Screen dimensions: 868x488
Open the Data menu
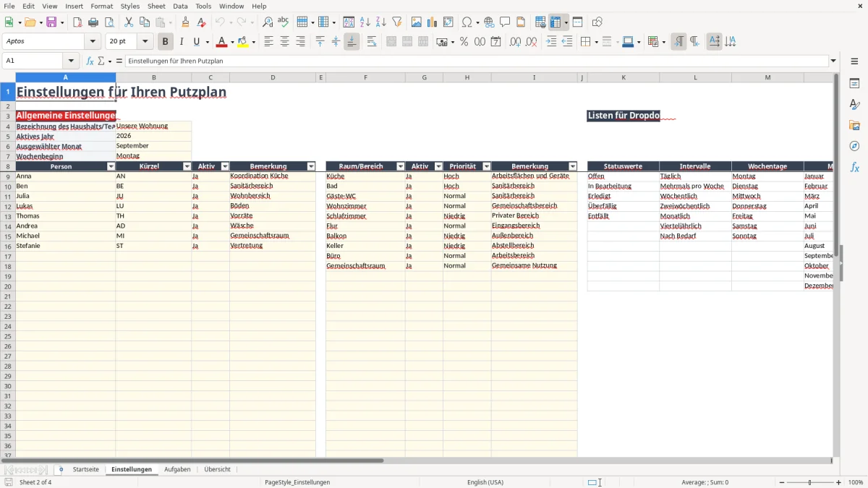[180, 6]
